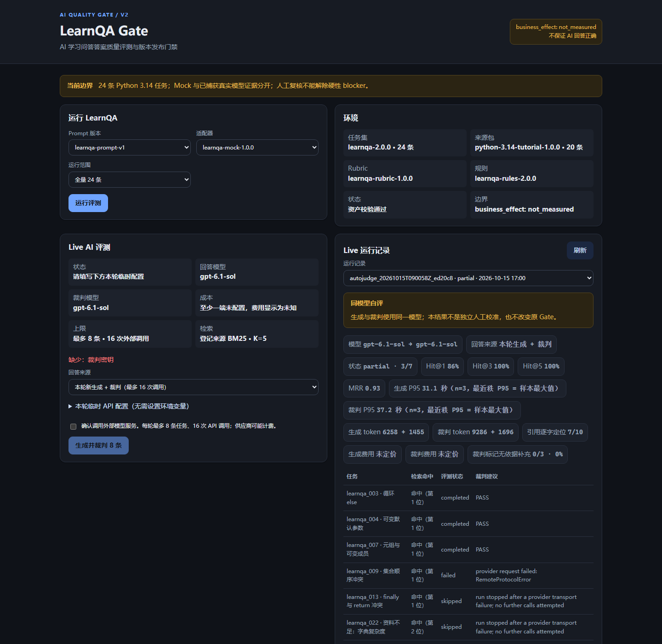Open the 运行记录 autojudge dropdown
The image size is (662, 644).
(x=468, y=278)
